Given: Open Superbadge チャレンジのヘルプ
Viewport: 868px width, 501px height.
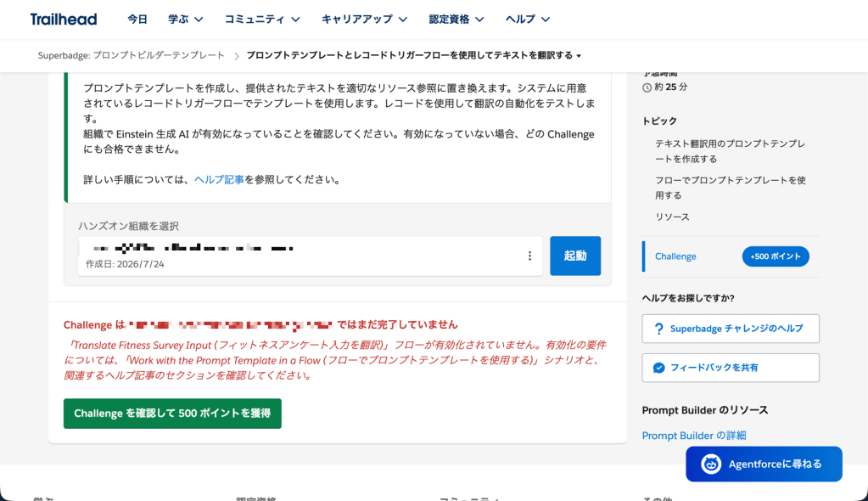Looking at the screenshot, I should click(731, 329).
